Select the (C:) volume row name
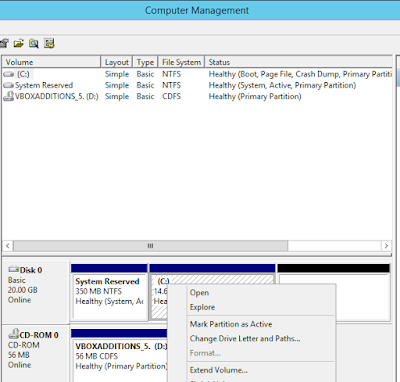Image resolution: width=400 pixels, height=382 pixels. coord(23,74)
